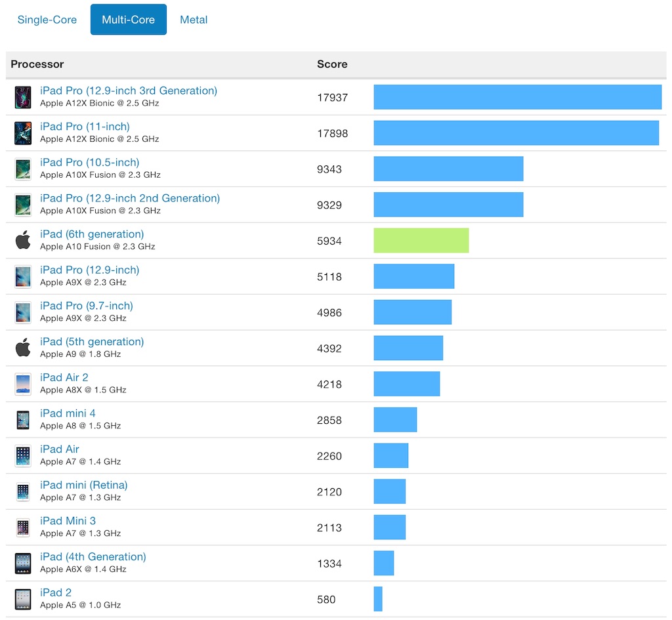Click the iPad (4th Generation) device thumbnail
Image resolution: width=672 pixels, height=620 pixels.
[23, 564]
